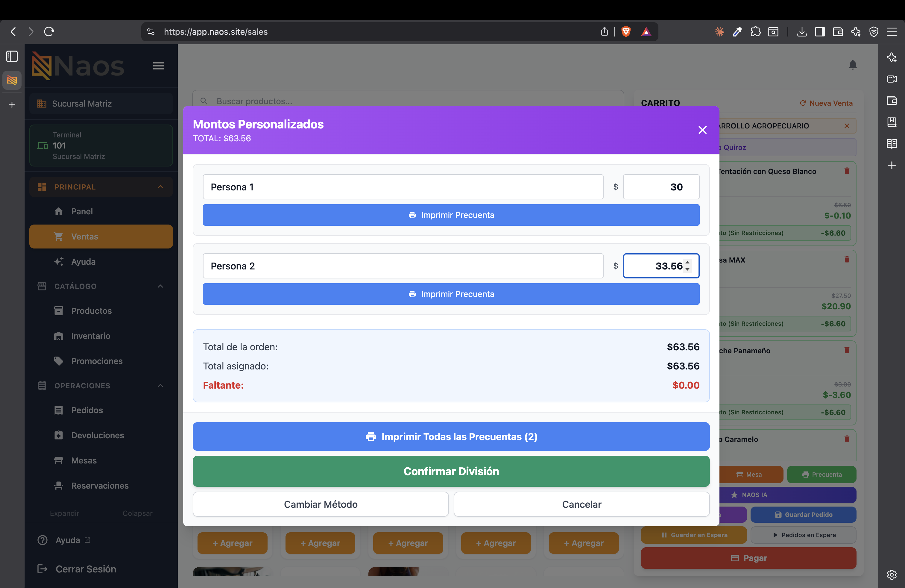Collapse the PRINCIPAL section
The width and height of the screenshot is (905, 588).
160,187
